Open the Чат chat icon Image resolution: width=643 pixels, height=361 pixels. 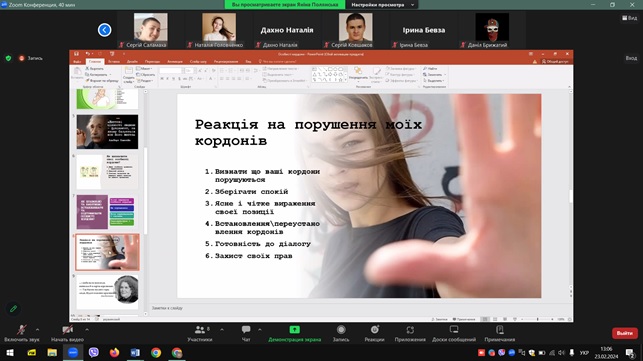click(246, 333)
